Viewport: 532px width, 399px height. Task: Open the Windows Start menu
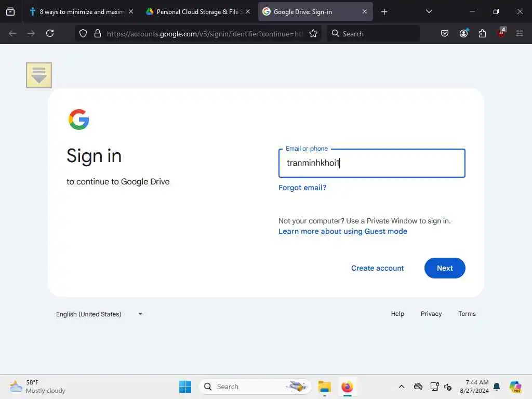185,387
